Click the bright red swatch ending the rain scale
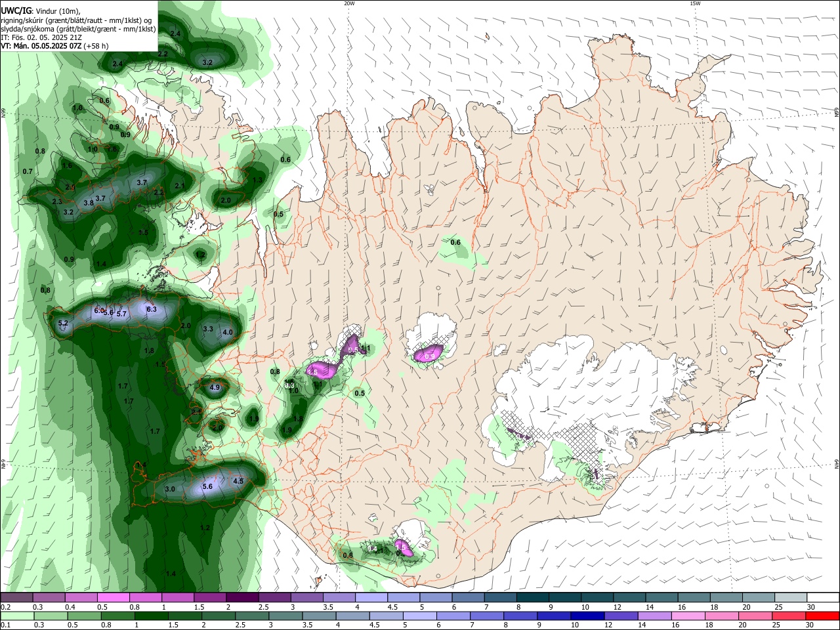Viewport: 840px width, 630px height. point(823,616)
